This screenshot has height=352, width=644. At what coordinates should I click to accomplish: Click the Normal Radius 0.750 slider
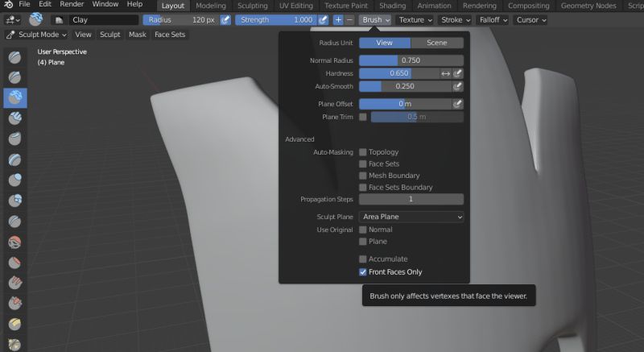point(411,60)
